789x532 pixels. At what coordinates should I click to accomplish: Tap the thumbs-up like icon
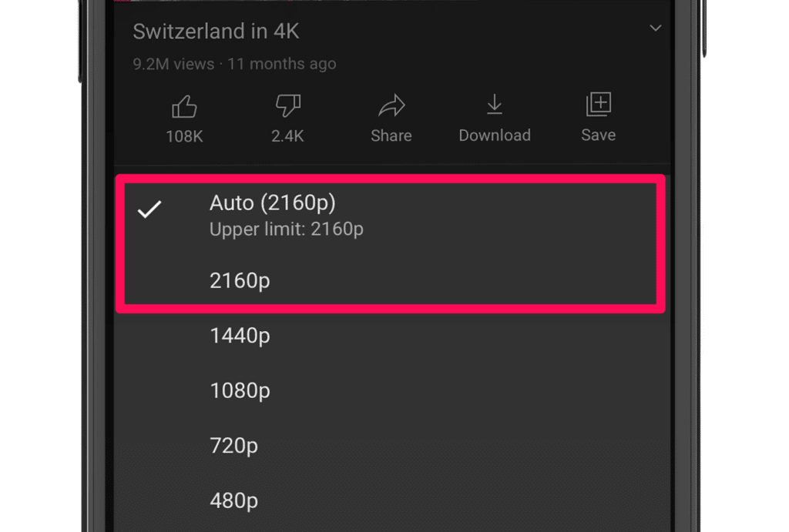(x=184, y=106)
